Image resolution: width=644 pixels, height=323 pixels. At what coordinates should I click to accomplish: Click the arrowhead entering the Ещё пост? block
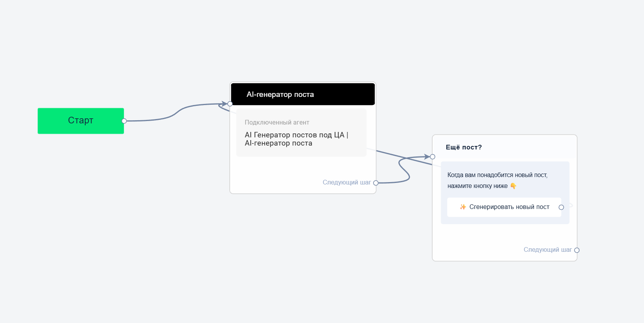tap(427, 157)
